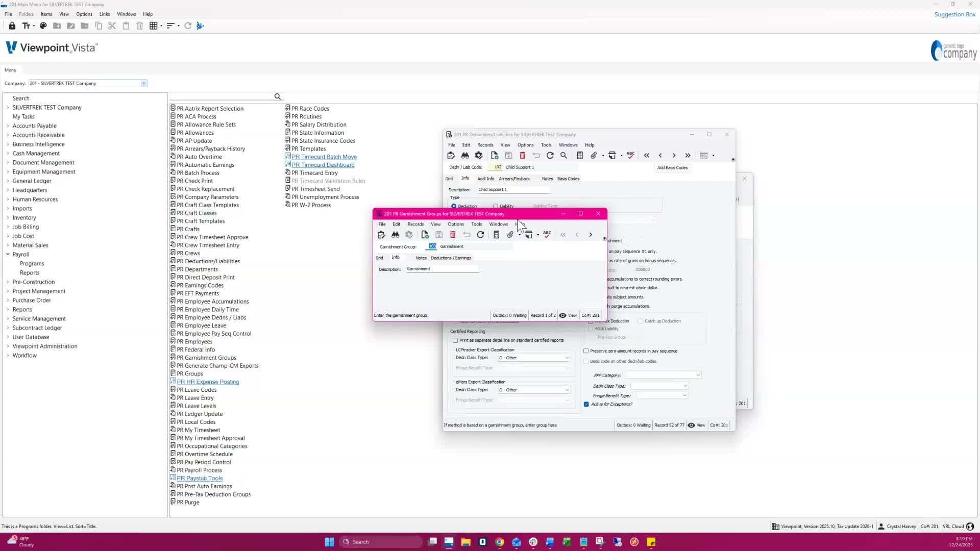980x551 pixels.
Task: Check Print as separate detail line checkbox
Action: tap(455, 340)
